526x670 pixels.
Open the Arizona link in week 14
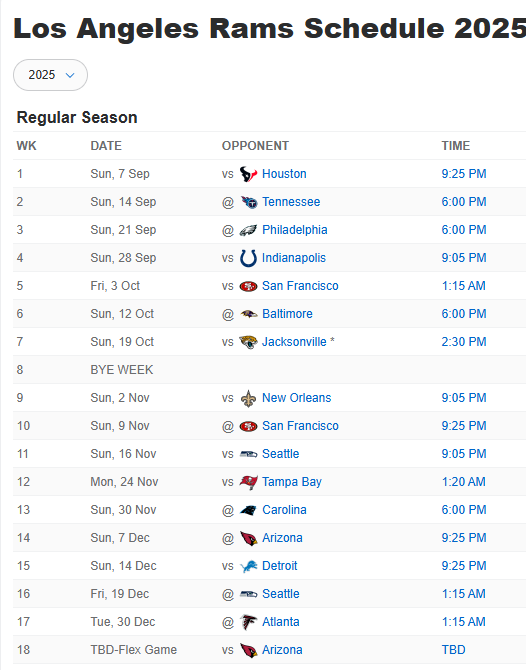coord(282,538)
